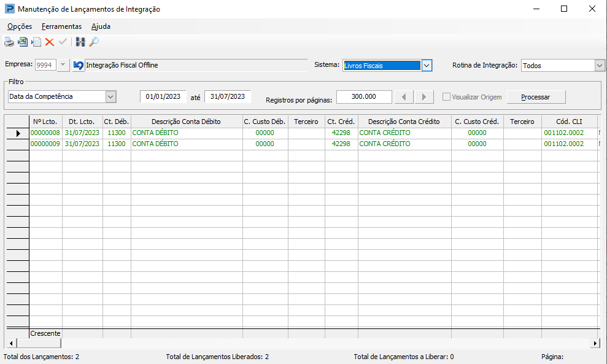Open the Ferramentas menu
The image size is (607, 364).
tap(61, 26)
